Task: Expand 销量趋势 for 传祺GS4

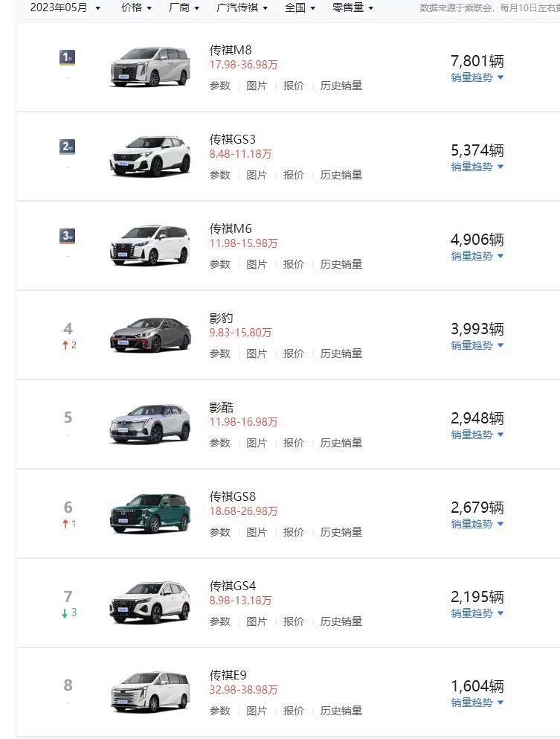Action: point(477,613)
